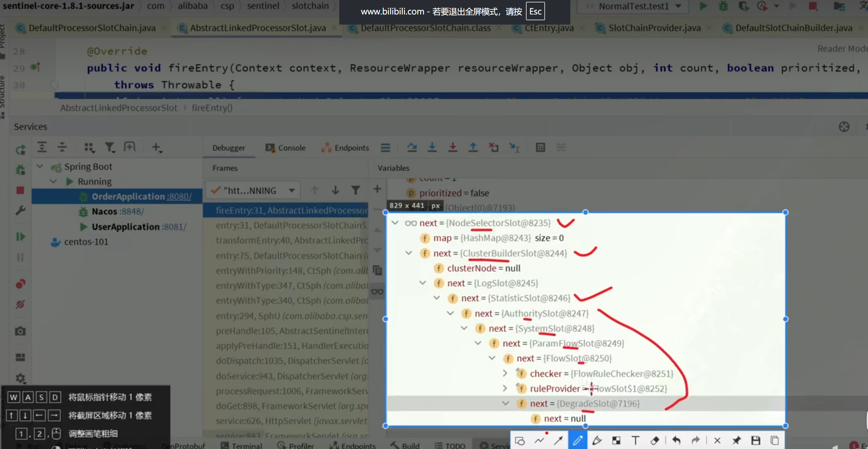
Task: Collapse the DegradeSlot@7196 next node
Action: point(505,403)
